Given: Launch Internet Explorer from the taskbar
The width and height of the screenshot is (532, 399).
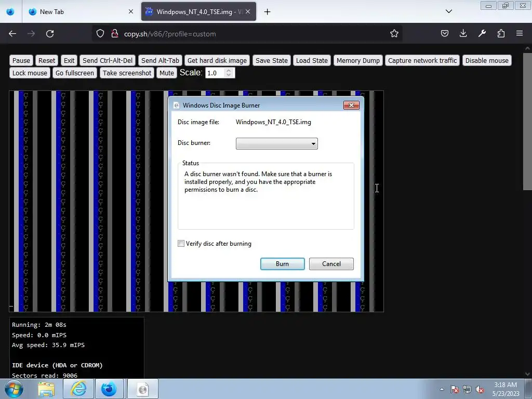Looking at the screenshot, I should (x=78, y=389).
